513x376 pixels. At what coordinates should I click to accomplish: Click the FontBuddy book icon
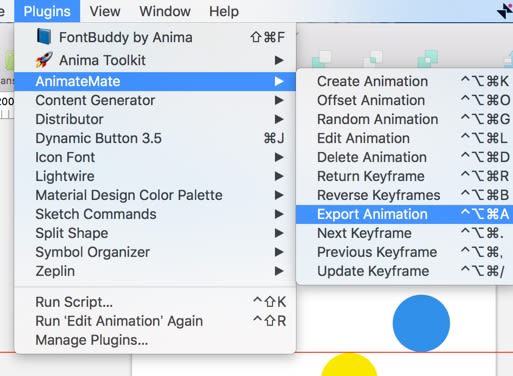[44, 37]
